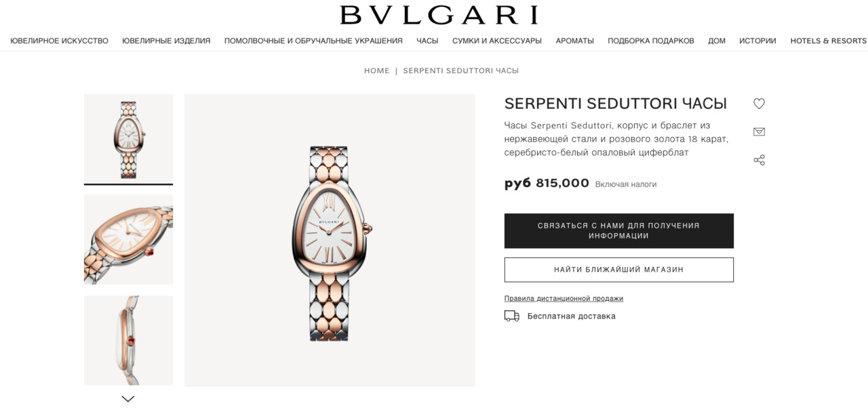The image size is (868, 414).
Task: Select the first front-view watch thumbnail
Action: click(128, 139)
